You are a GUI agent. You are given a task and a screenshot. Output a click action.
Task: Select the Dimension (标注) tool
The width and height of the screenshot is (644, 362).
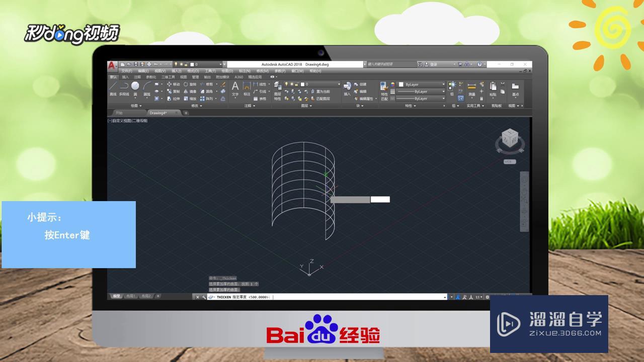click(247, 88)
